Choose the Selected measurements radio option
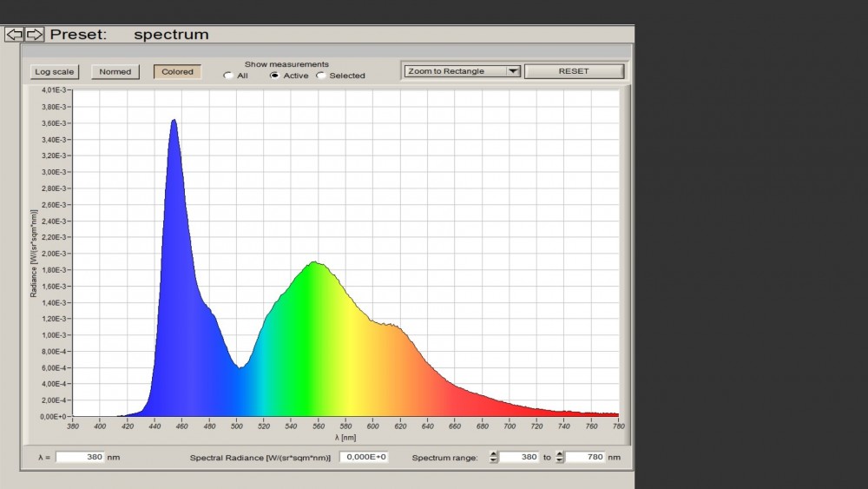 tap(321, 76)
